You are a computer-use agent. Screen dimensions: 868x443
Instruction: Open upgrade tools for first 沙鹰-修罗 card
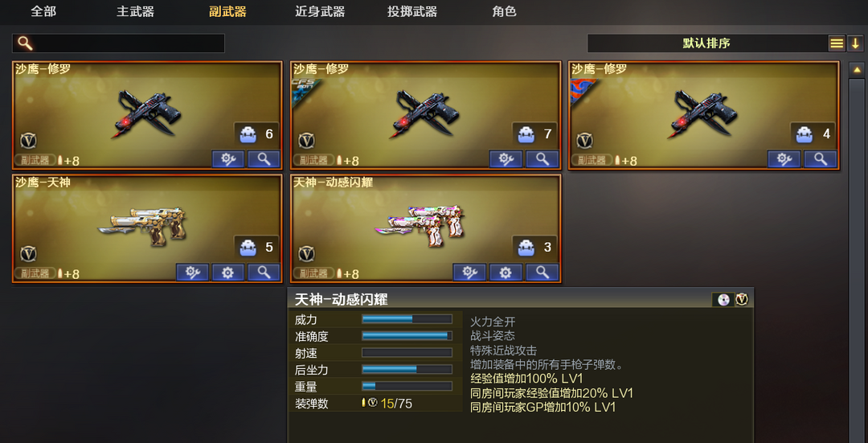point(228,159)
